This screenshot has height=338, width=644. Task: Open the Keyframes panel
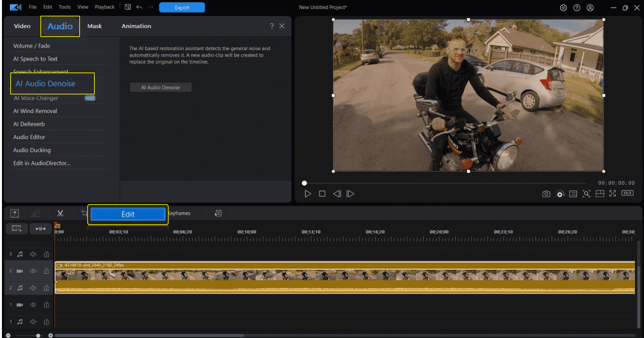click(179, 213)
